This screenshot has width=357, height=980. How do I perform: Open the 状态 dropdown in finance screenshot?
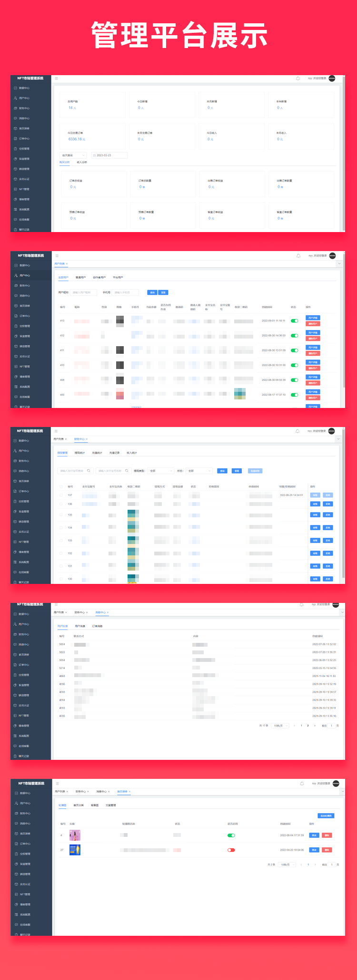(198, 471)
